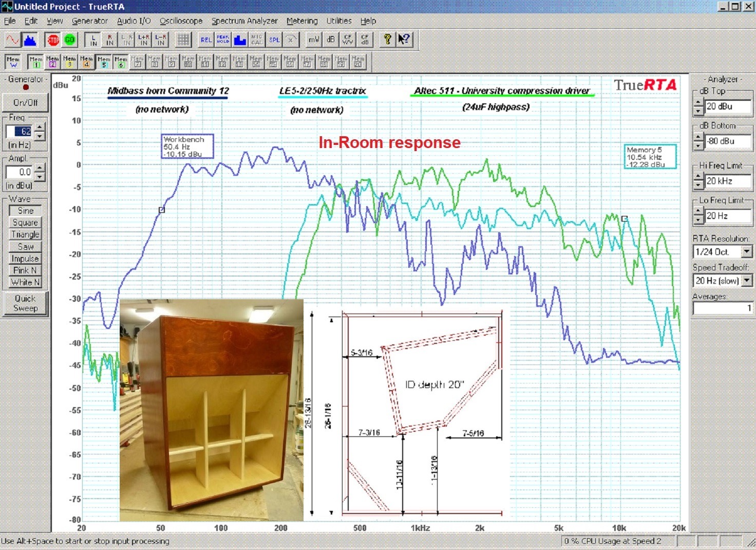Image resolution: width=756 pixels, height=550 pixels.
Task: Open the Generator menu
Action: tap(90, 21)
